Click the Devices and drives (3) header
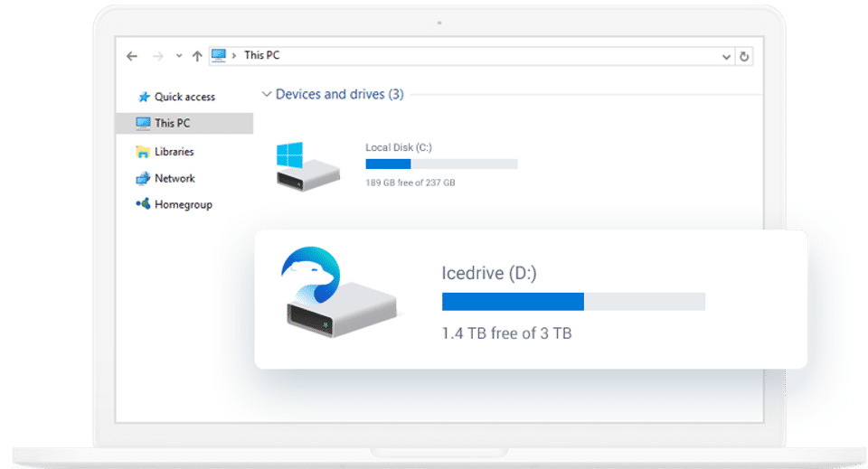868x469 pixels. coord(339,94)
